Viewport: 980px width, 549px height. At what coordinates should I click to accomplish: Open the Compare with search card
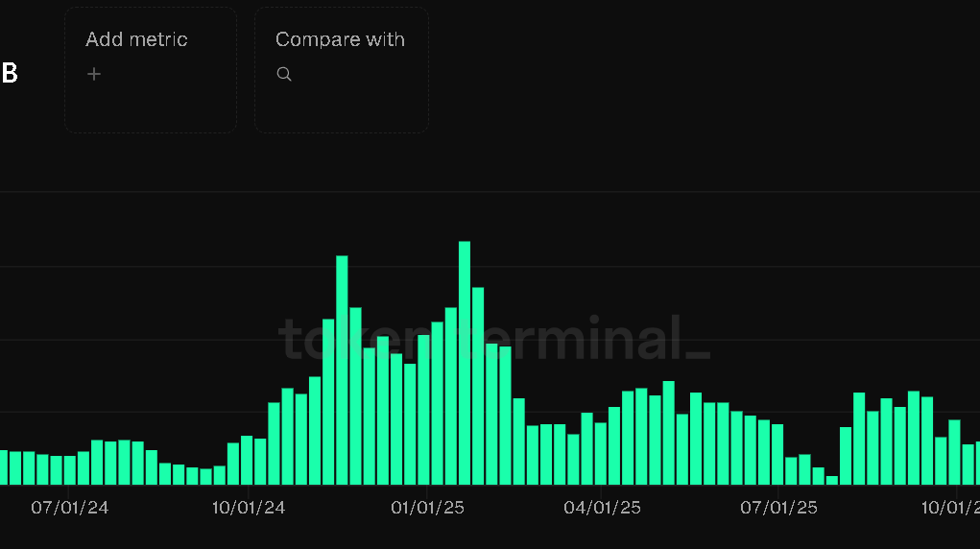pyautogui.click(x=341, y=96)
